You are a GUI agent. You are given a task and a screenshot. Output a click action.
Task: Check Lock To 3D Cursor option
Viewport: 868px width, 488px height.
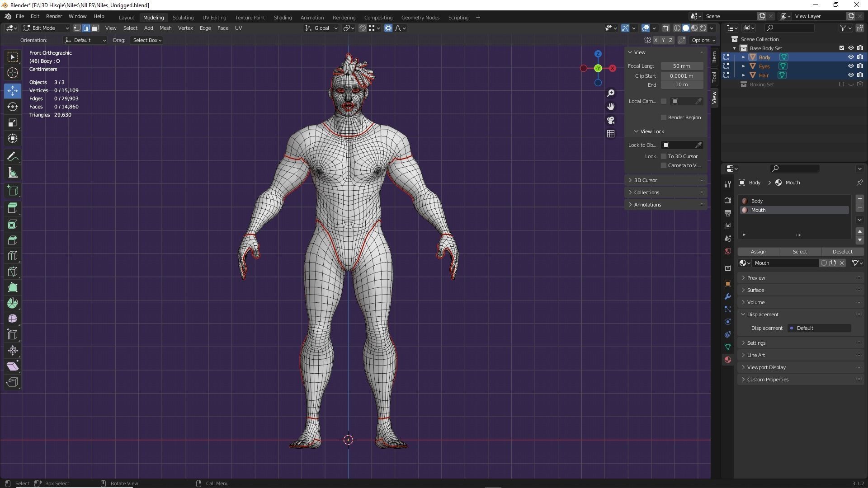coord(664,156)
